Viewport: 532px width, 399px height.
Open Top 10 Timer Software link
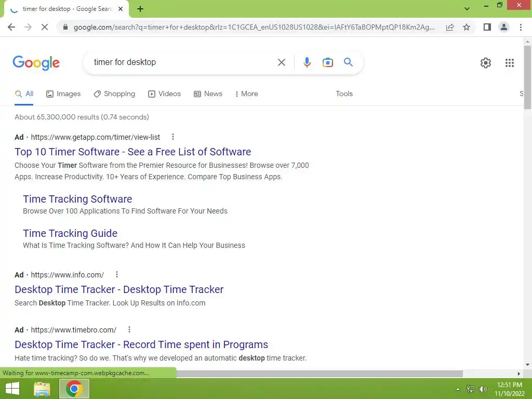[132, 152]
